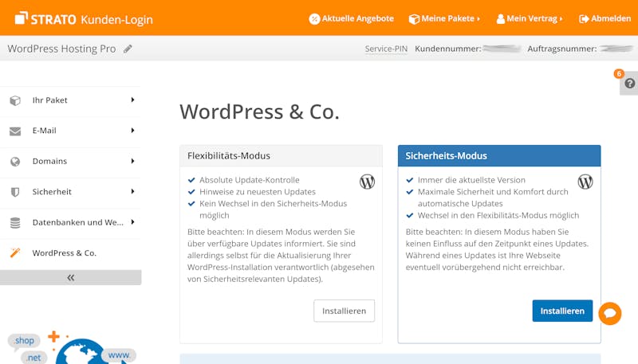
Task: Expand the Sicherheit submenu arrow
Action: (x=132, y=191)
